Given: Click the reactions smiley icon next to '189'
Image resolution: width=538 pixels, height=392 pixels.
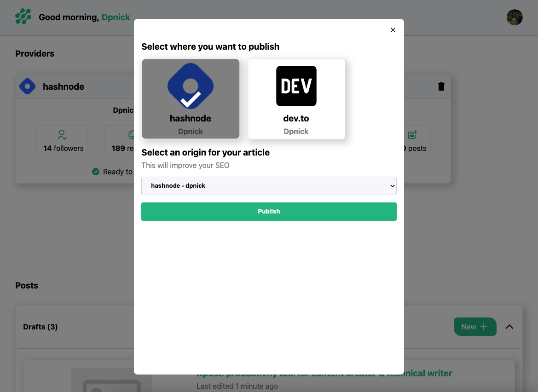Looking at the screenshot, I should click(x=131, y=135).
